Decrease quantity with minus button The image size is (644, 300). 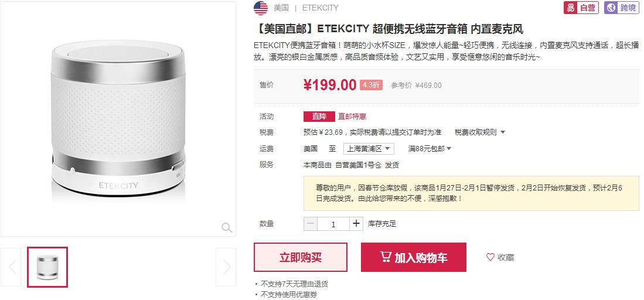[x=311, y=224]
